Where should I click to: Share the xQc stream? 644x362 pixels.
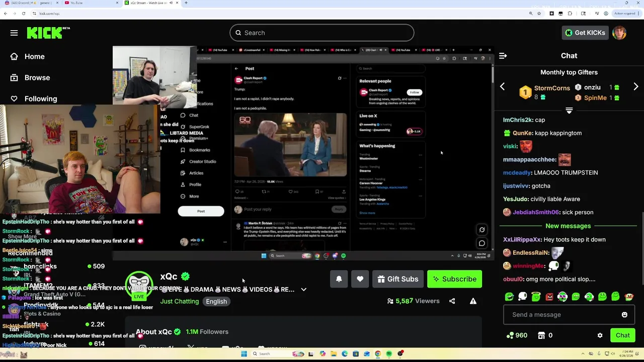(452, 301)
